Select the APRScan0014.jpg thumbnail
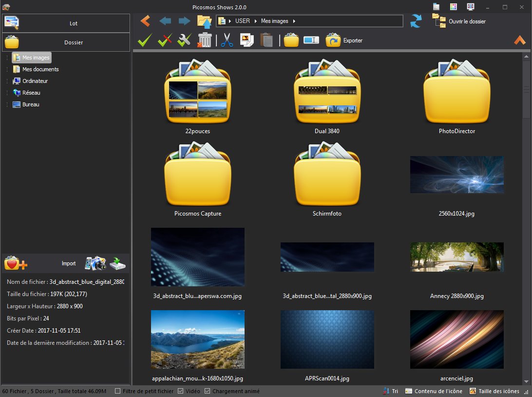Image resolution: width=532 pixels, height=397 pixels. pos(327,339)
